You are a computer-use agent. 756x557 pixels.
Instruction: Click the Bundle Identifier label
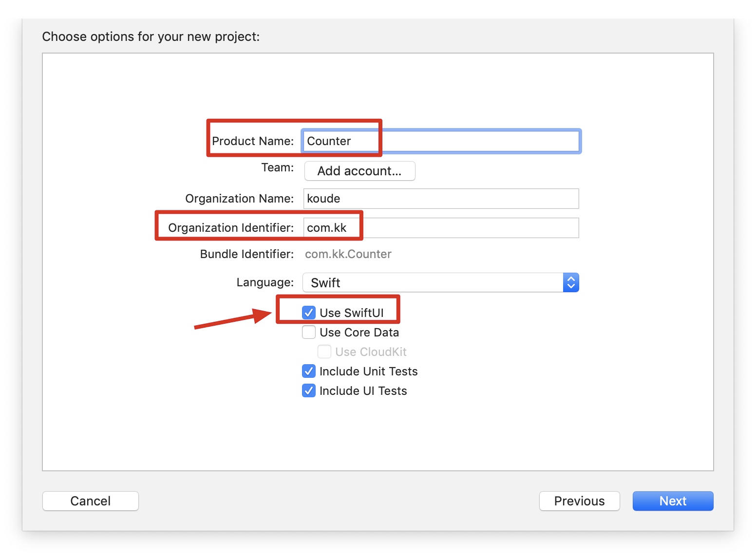[x=247, y=254]
